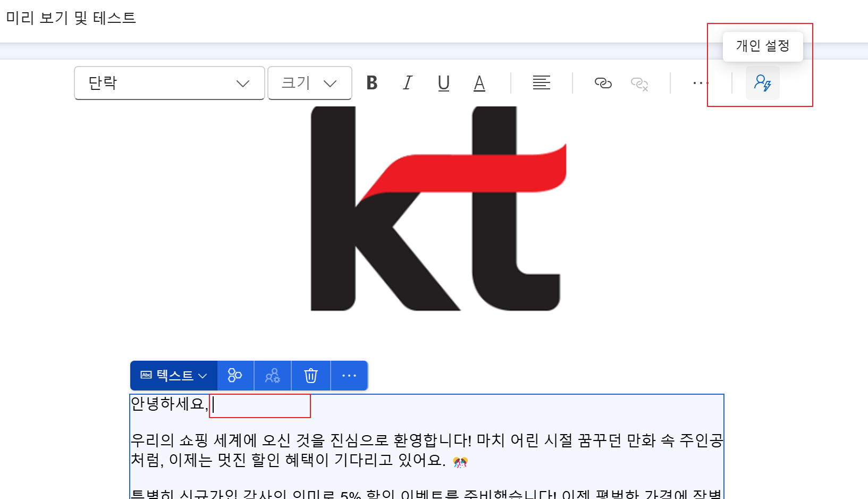Viewport: 868px width, 499px height.
Task: Open the 크기 font size dropdown
Action: (x=310, y=83)
